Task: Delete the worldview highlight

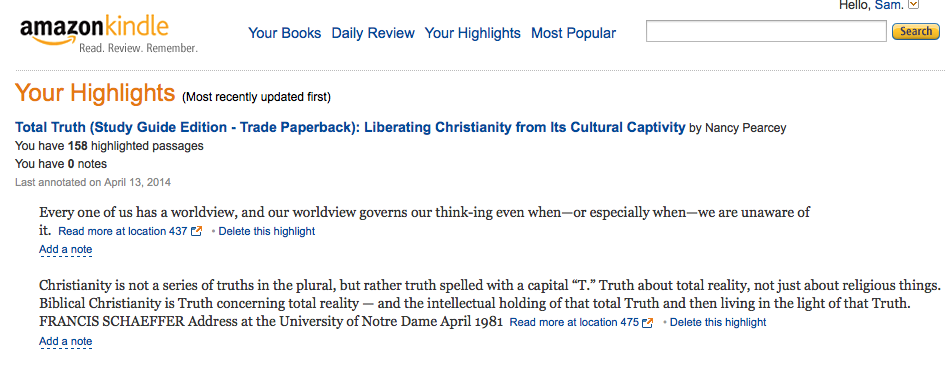Action: [267, 232]
